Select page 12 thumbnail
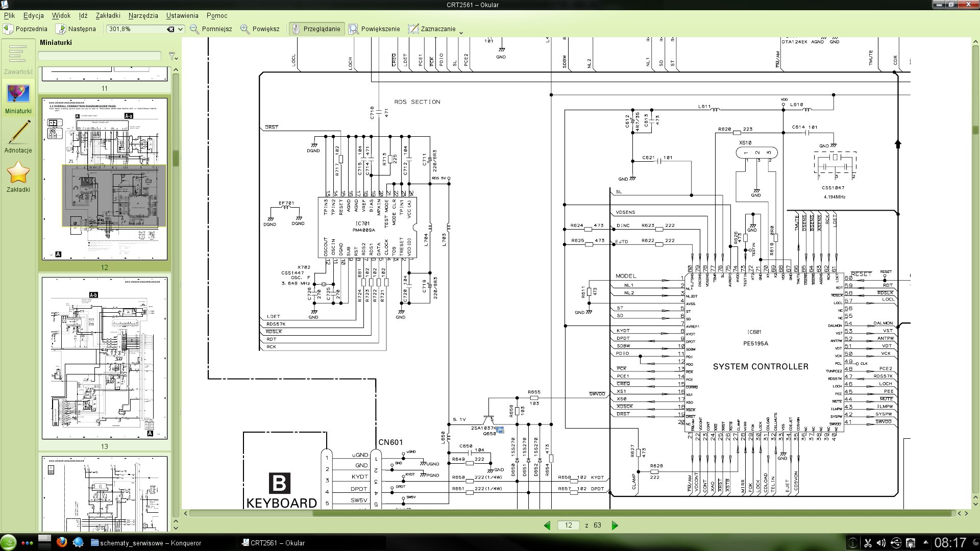The image size is (980, 551). 105,179
